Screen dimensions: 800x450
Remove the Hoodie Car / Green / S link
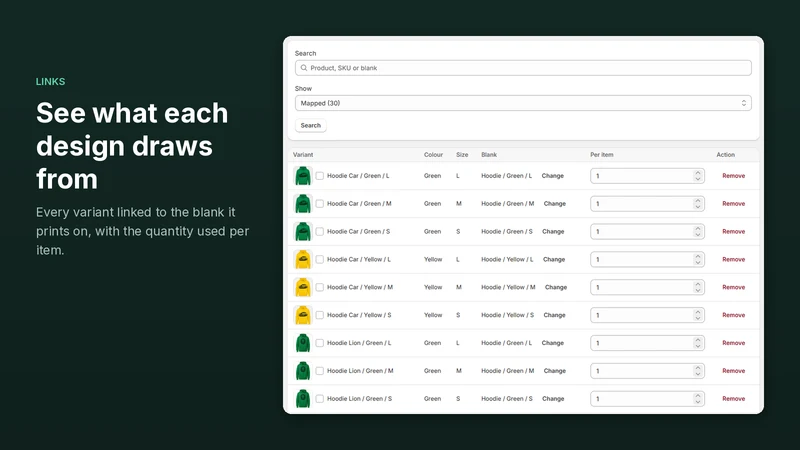tap(734, 232)
